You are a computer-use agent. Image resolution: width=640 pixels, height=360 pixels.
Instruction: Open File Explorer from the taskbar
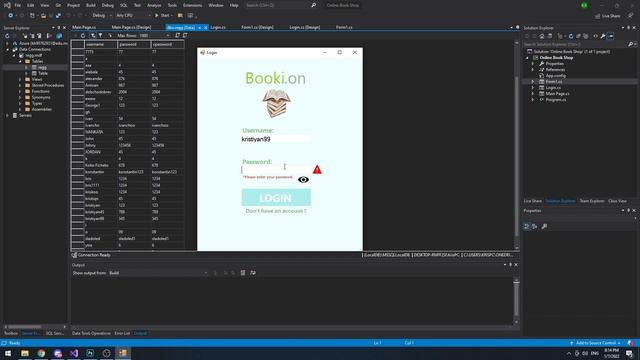25,353
